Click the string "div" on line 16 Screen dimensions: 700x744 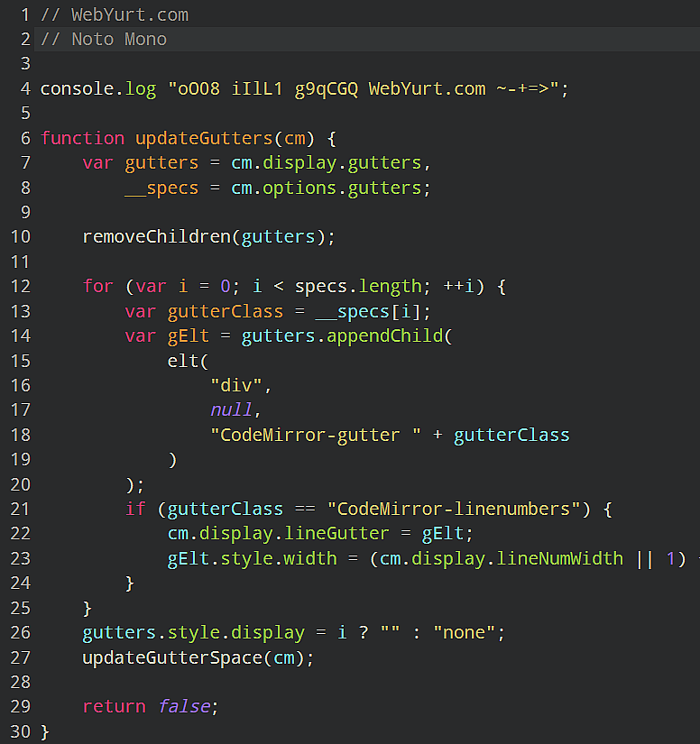[x=235, y=385]
